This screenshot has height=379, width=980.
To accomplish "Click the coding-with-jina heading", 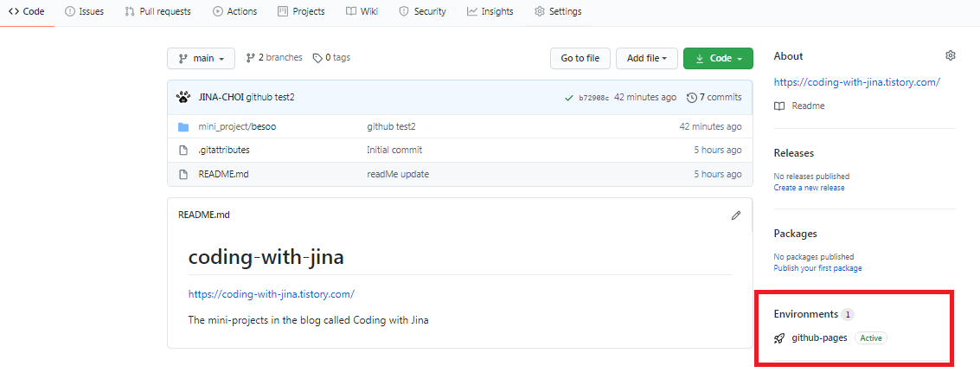I will pos(266,257).
